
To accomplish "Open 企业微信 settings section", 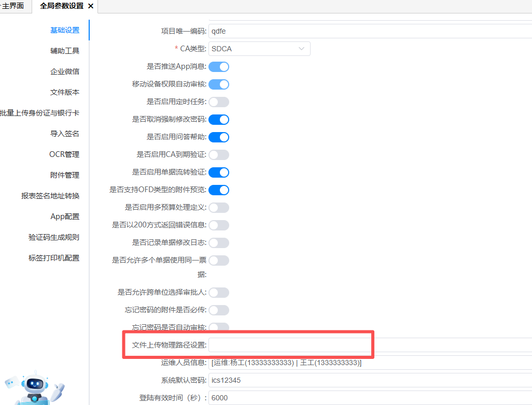I will [65, 71].
